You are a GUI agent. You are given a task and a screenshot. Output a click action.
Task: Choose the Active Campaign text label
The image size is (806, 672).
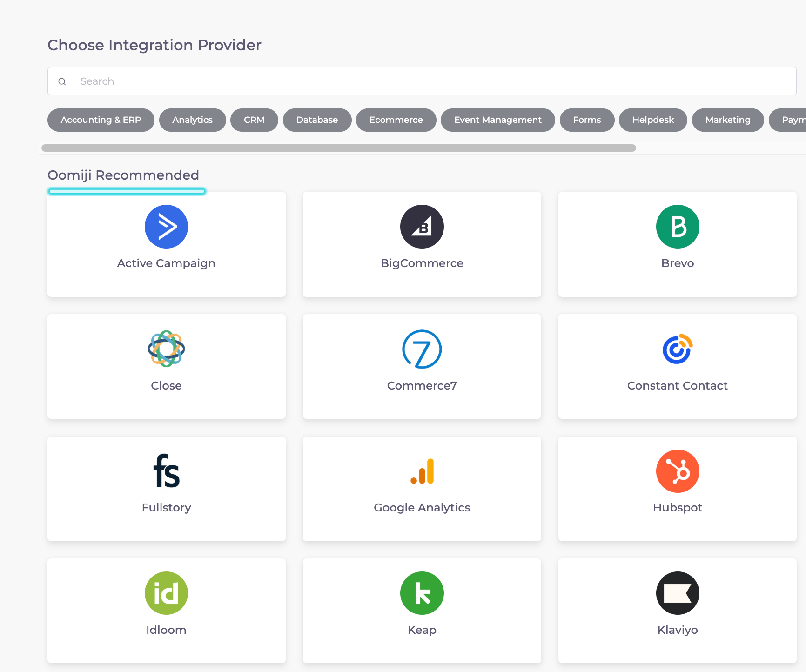pos(166,263)
